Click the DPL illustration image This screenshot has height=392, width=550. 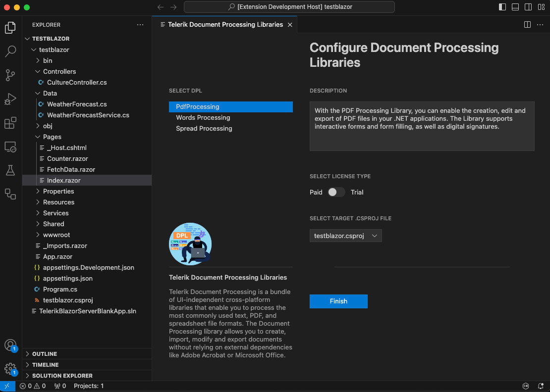coord(190,244)
